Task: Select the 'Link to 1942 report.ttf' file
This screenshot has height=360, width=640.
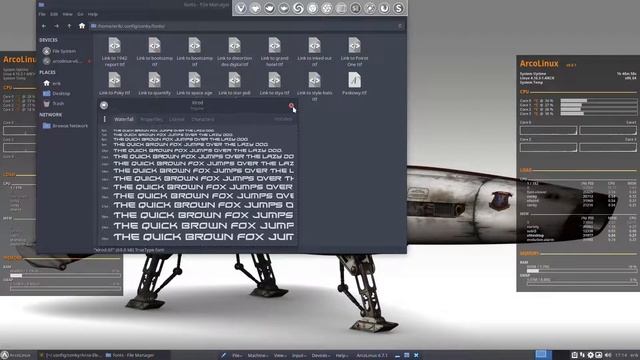Action: pyautogui.click(x=115, y=52)
